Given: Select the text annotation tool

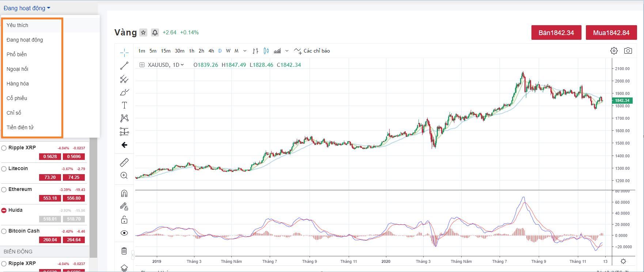Looking at the screenshot, I should coord(124,105).
